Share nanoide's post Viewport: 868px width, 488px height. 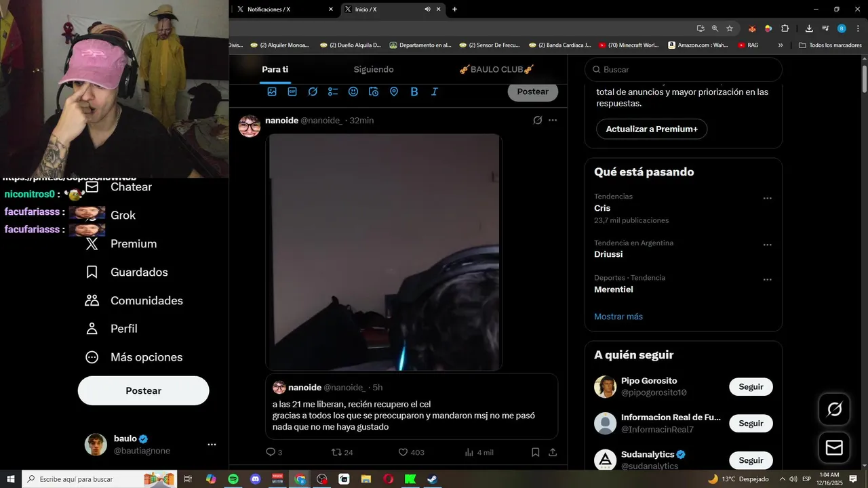point(553,452)
